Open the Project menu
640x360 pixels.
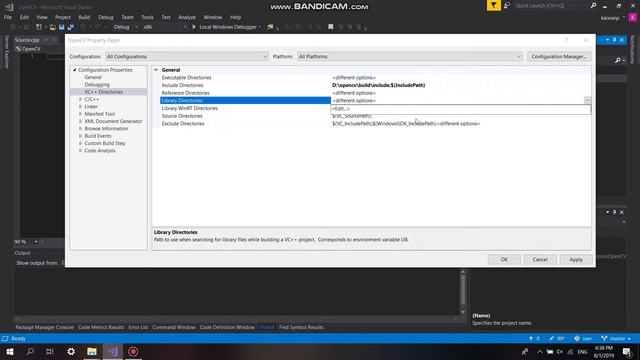point(63,17)
